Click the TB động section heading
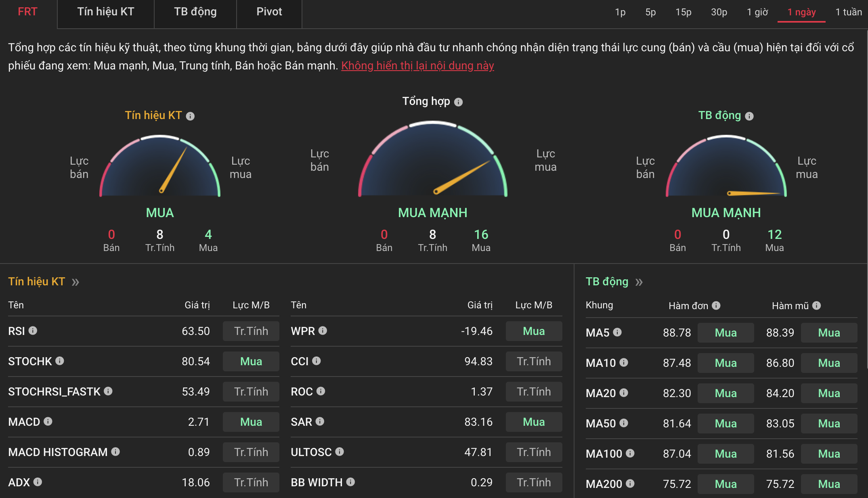This screenshot has width=868, height=498. coord(607,282)
